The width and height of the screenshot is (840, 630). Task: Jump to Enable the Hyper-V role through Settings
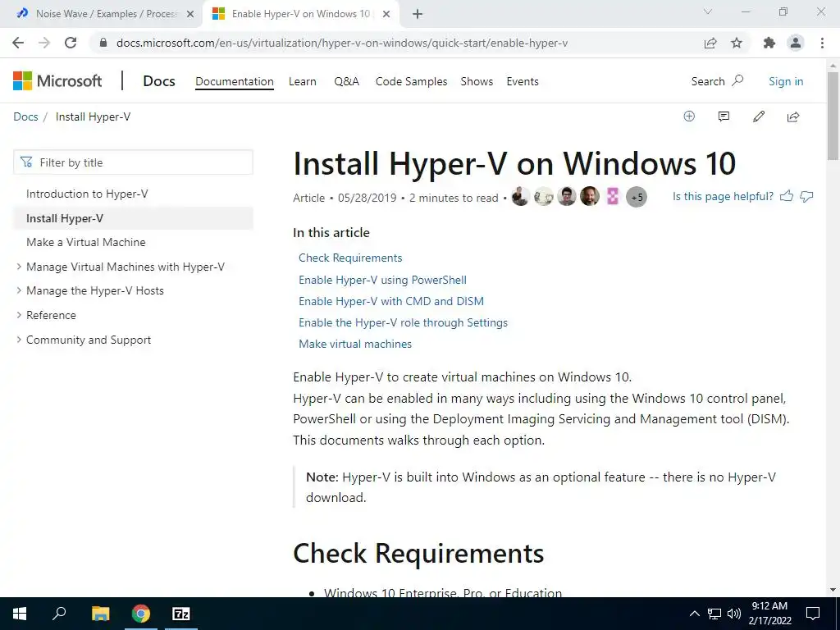pyautogui.click(x=403, y=322)
